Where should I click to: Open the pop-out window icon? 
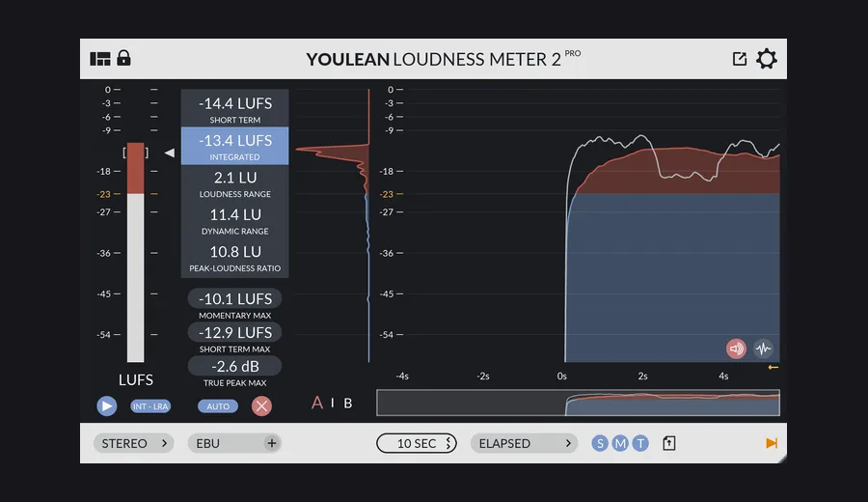740,59
